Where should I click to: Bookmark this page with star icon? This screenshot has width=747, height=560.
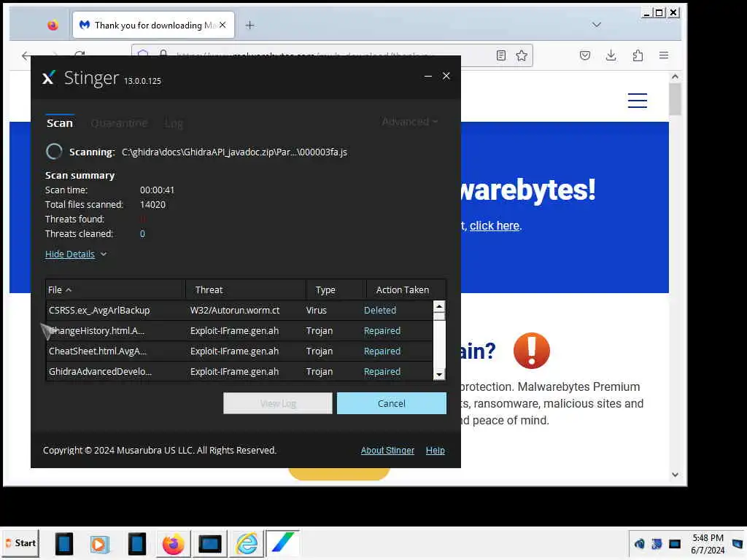pyautogui.click(x=522, y=55)
